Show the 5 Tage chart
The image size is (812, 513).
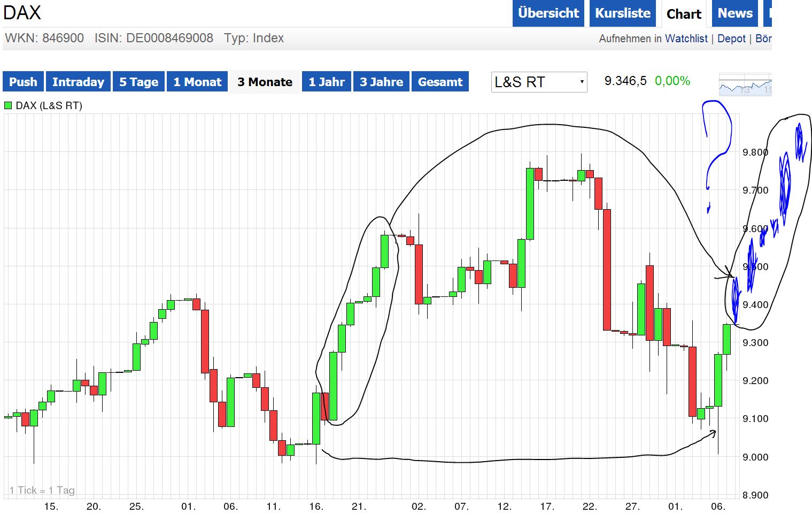coord(138,81)
